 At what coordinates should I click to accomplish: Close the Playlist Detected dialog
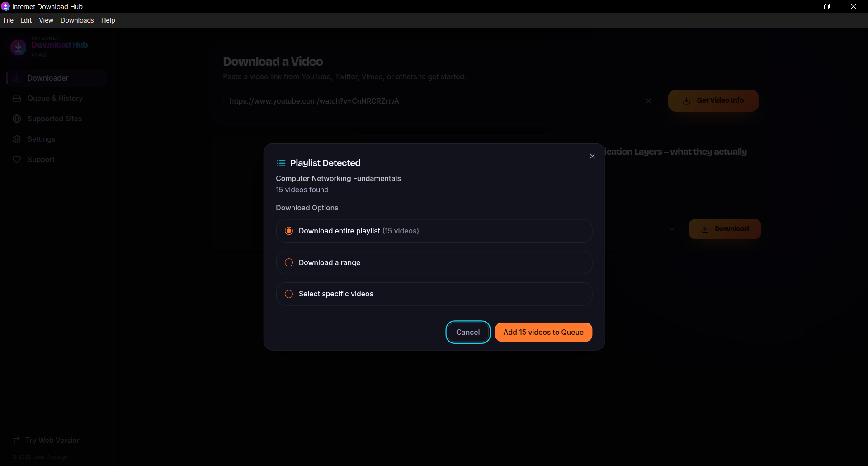tap(592, 156)
